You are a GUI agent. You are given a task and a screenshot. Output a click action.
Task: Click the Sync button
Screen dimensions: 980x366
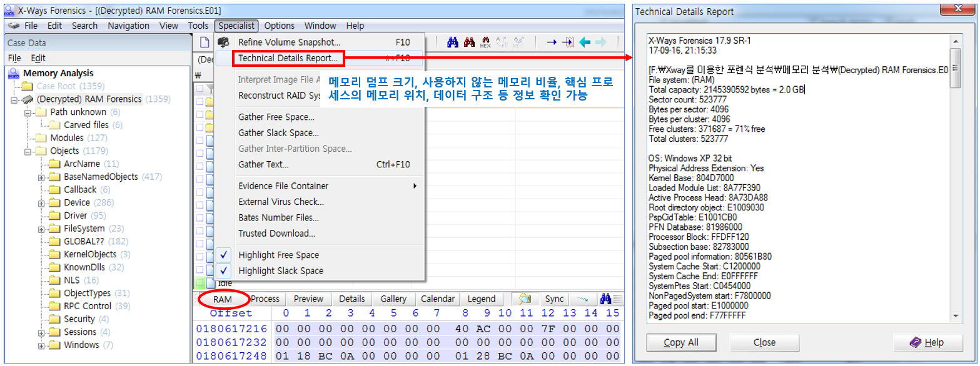[554, 299]
